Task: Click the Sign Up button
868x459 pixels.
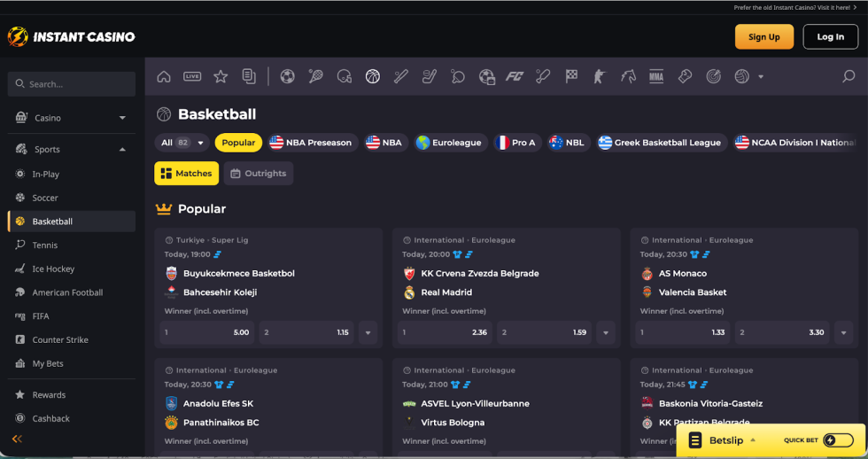Action: 763,37
